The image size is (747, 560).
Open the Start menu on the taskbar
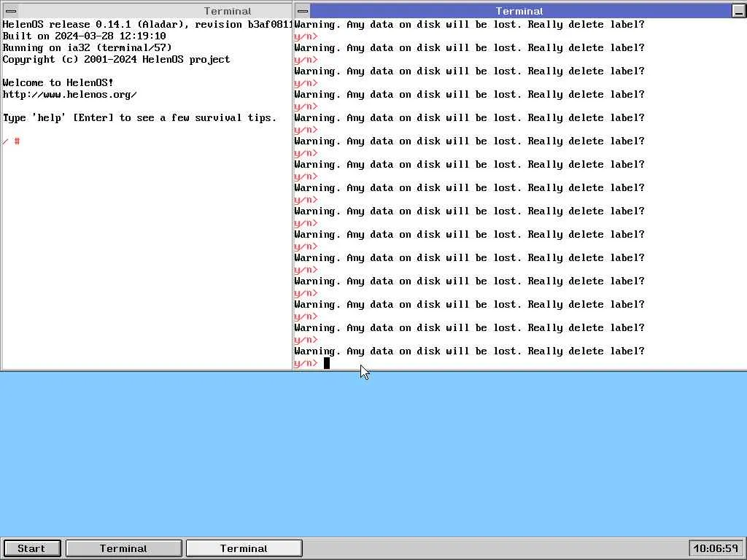(x=31, y=548)
